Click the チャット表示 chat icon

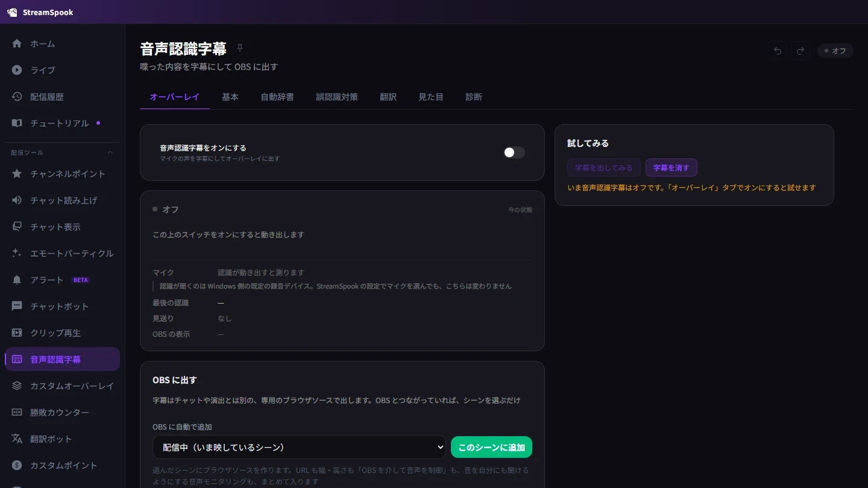click(17, 227)
